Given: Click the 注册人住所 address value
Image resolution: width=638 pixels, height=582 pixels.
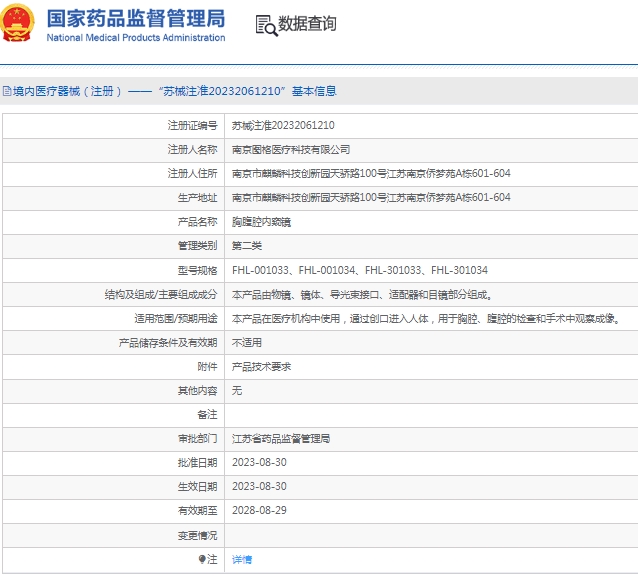Looking at the screenshot, I should (x=371, y=173).
